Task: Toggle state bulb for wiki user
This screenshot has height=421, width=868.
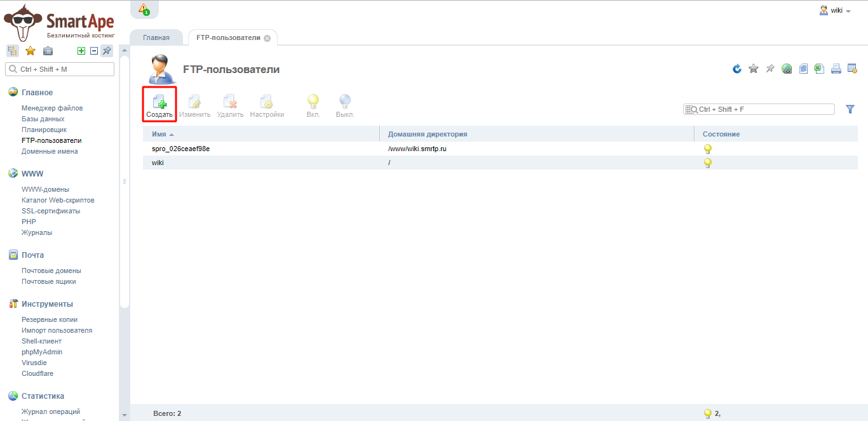Action: click(707, 163)
